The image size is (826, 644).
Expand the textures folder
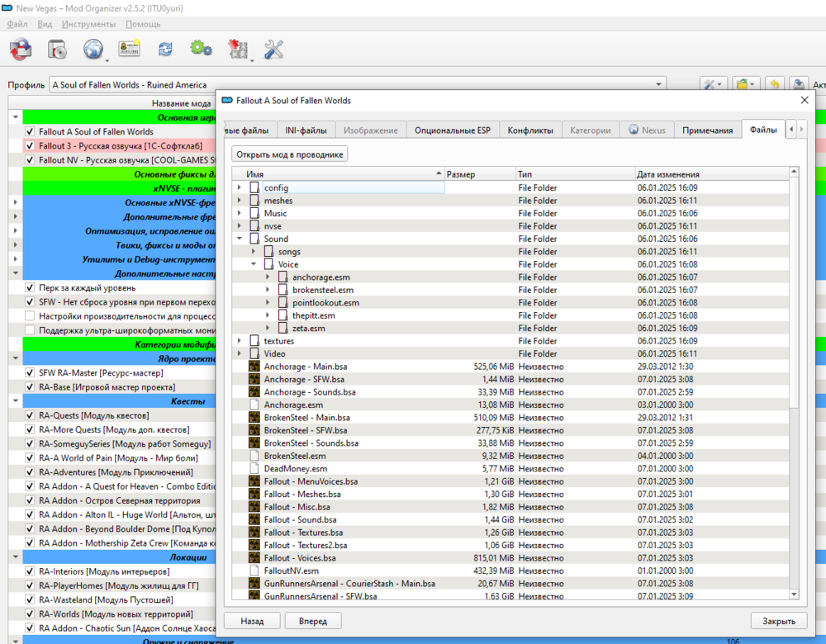click(240, 341)
